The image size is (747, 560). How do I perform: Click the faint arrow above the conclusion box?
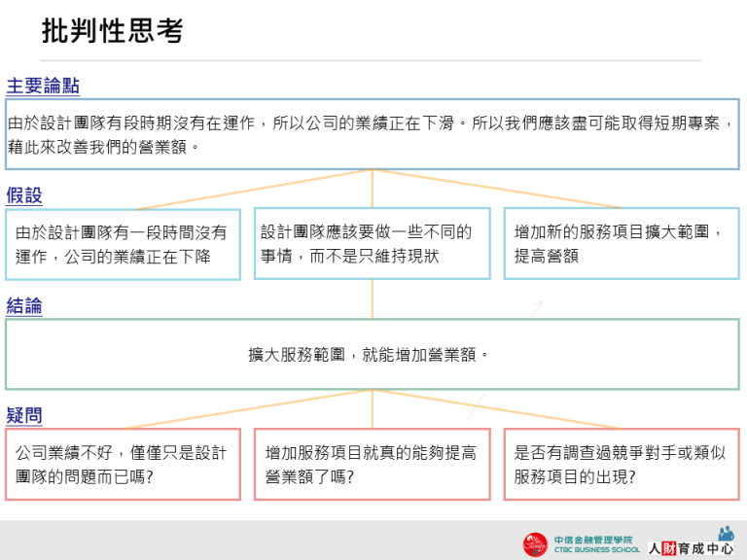coord(535,309)
